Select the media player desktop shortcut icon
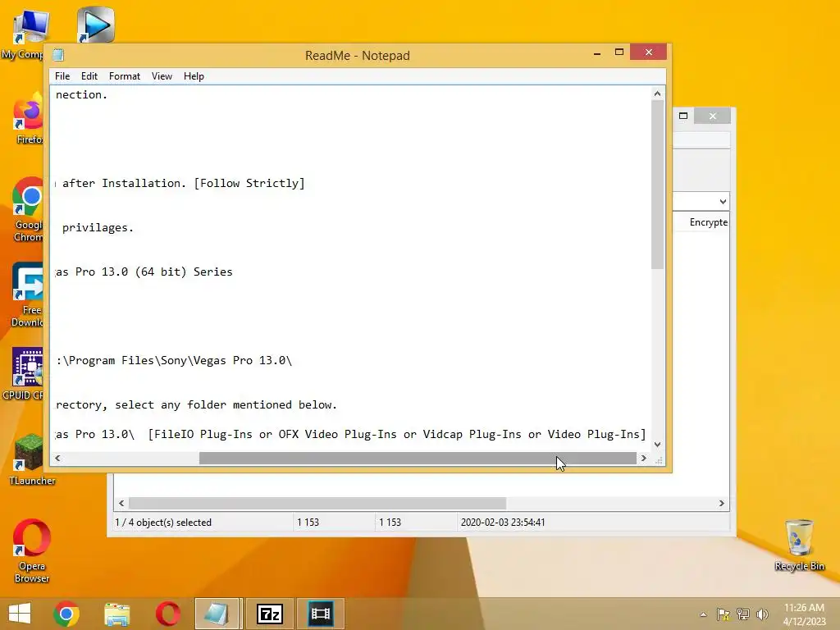 95,24
